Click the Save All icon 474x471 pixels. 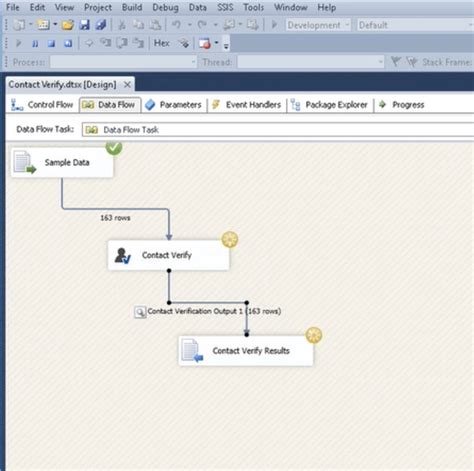(101, 25)
